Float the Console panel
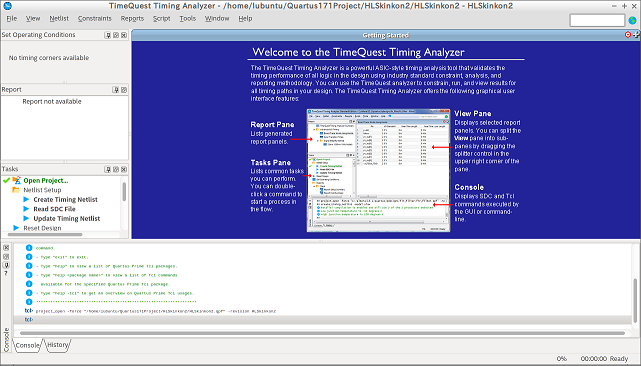This screenshot has width=641, height=366. click(6, 256)
